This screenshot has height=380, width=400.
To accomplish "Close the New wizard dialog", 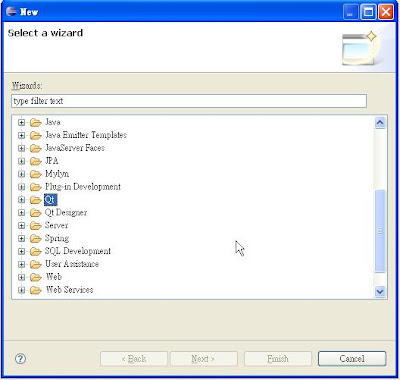I will (x=386, y=12).
